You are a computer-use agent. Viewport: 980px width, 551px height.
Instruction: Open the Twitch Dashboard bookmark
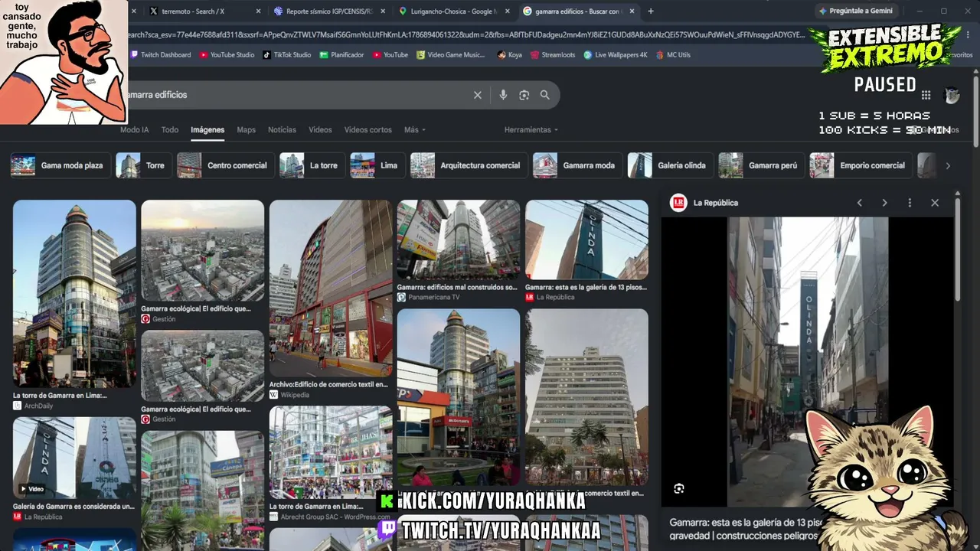(x=161, y=55)
